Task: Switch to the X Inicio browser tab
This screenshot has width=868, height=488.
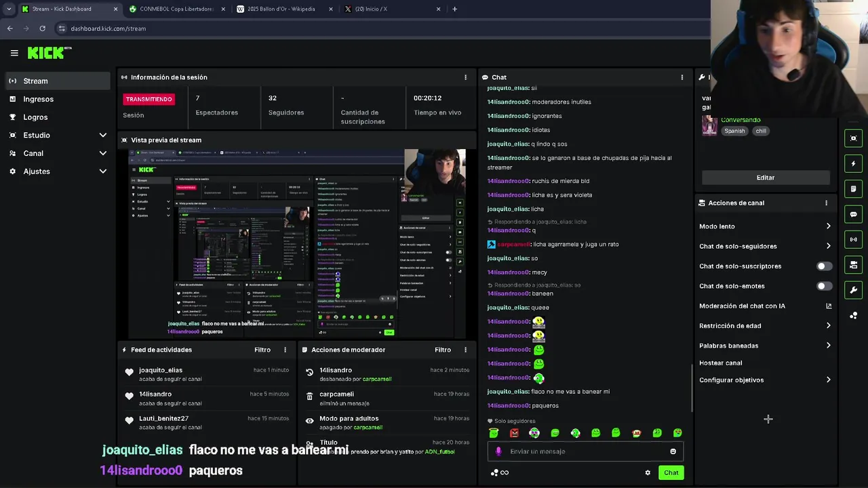Action: click(x=391, y=9)
